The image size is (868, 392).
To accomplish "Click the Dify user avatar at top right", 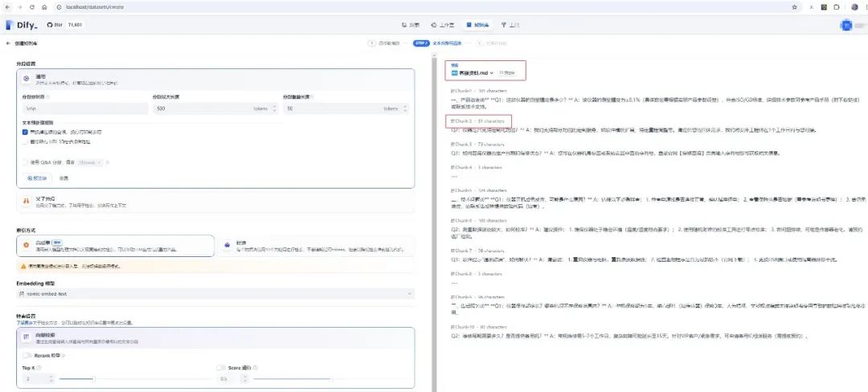I will tap(845, 25).
